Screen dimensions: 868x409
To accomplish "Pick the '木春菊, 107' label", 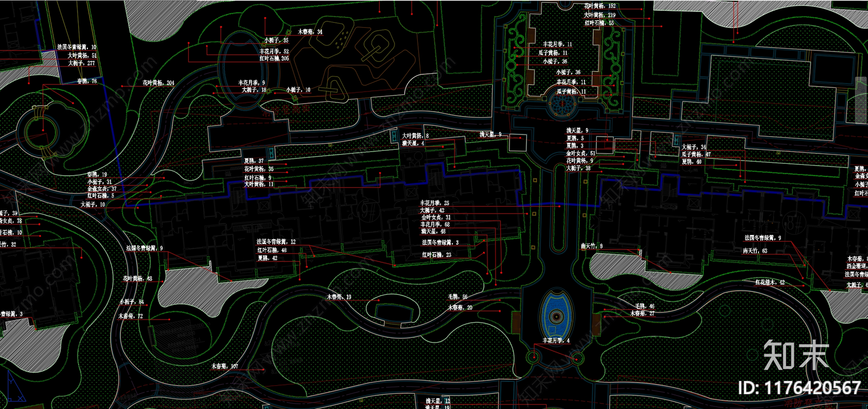I will (x=225, y=366).
